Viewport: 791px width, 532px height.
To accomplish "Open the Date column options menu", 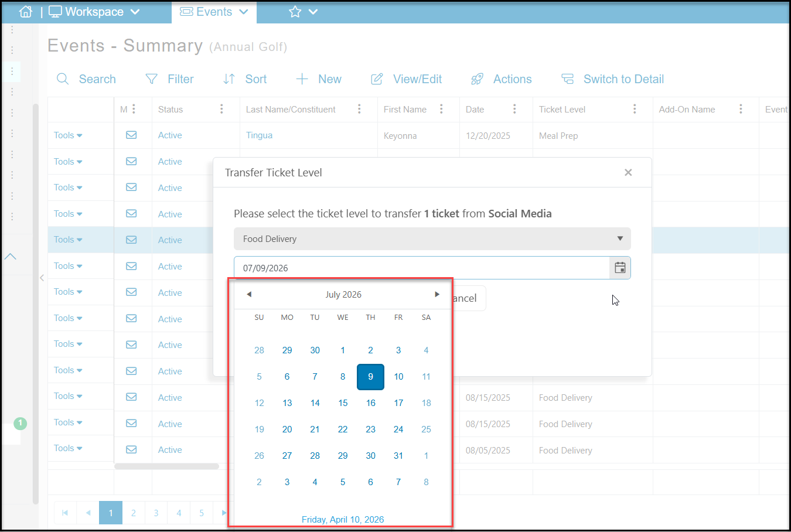I will point(514,109).
